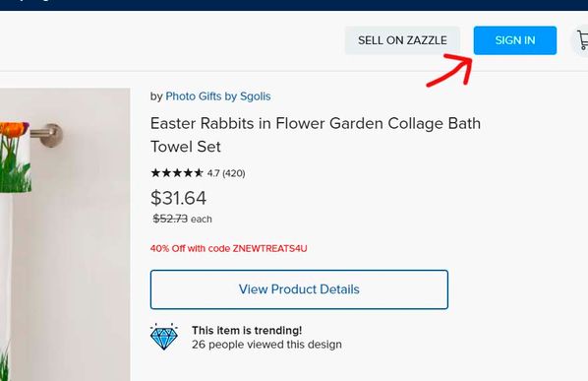Click the Easter Rabbits product title
588x381 pixels.
(316, 135)
